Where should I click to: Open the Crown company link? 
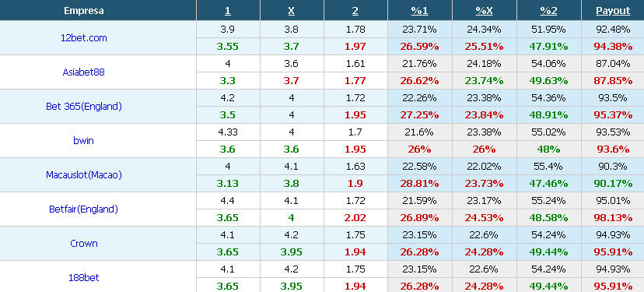pos(84,243)
